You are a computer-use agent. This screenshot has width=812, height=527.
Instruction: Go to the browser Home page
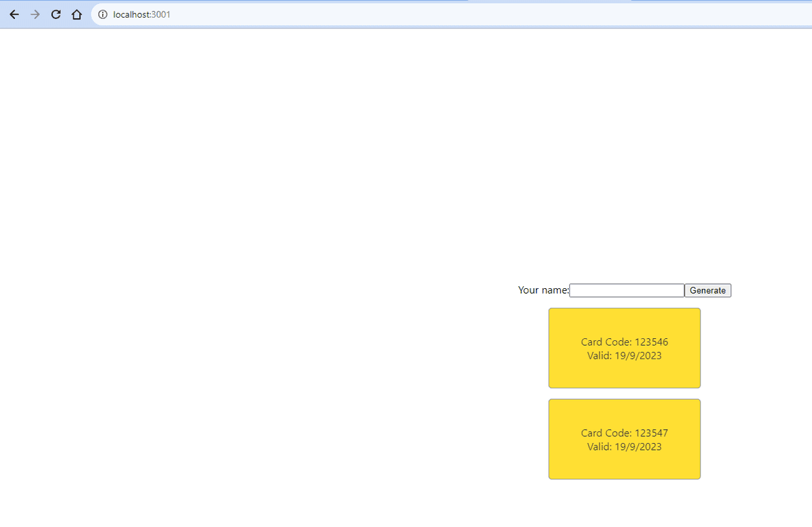(76, 14)
